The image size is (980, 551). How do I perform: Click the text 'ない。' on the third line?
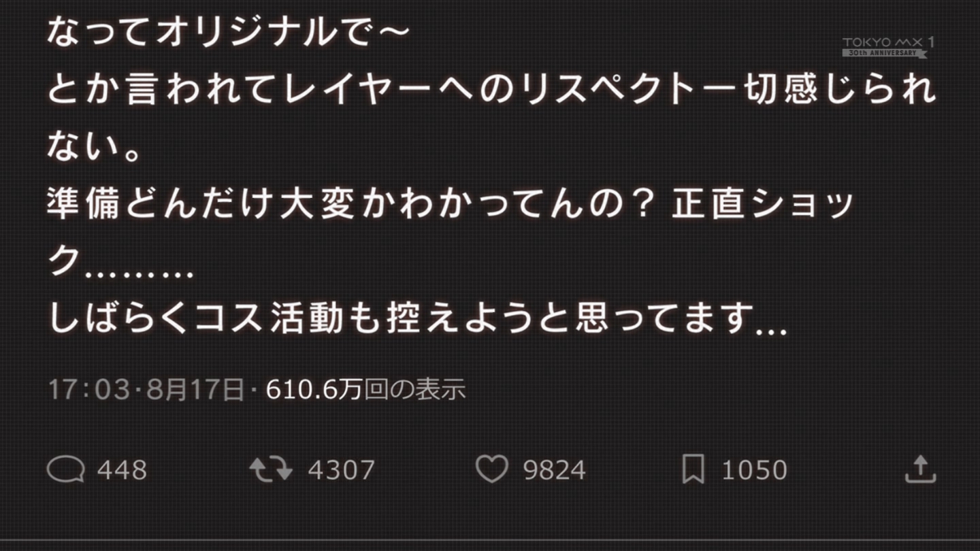pyautogui.click(x=93, y=147)
